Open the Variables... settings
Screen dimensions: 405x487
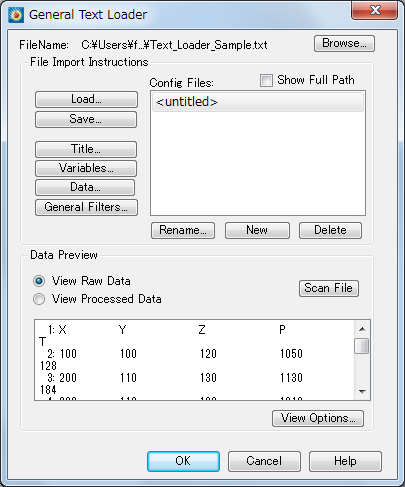(x=86, y=168)
